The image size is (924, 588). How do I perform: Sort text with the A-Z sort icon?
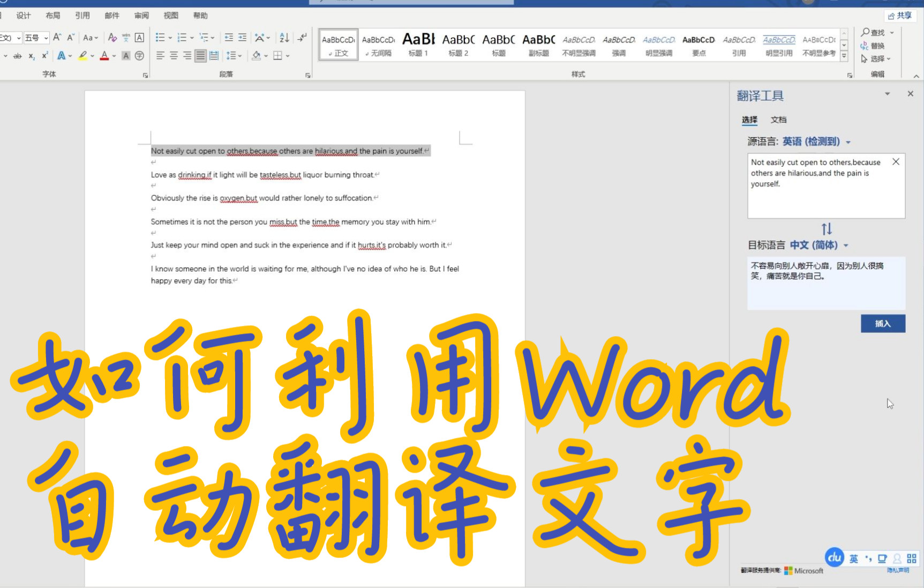[x=284, y=38]
